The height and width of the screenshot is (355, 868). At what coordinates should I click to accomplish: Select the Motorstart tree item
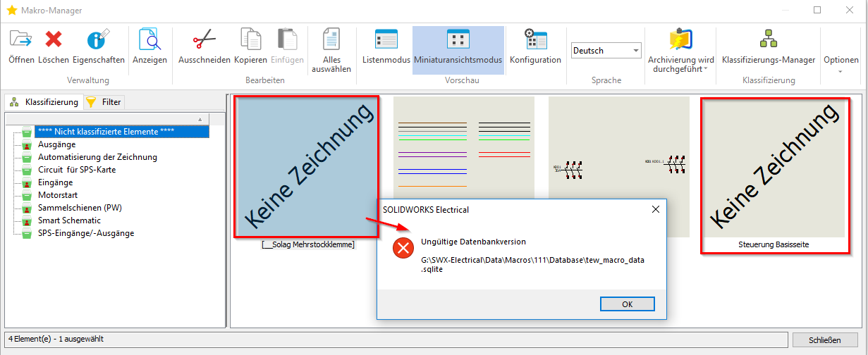click(x=57, y=195)
